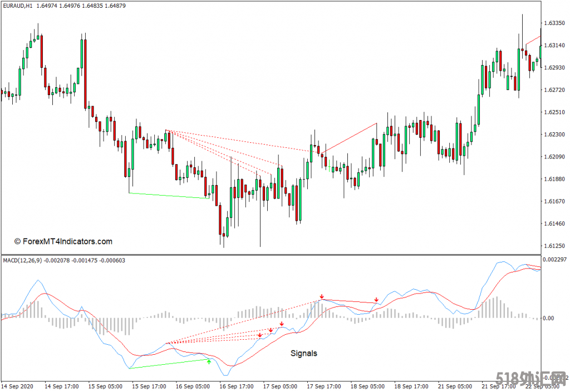The image size is (570, 392).
Task: Click the 1.62510 price axis label
Action: tap(554, 112)
